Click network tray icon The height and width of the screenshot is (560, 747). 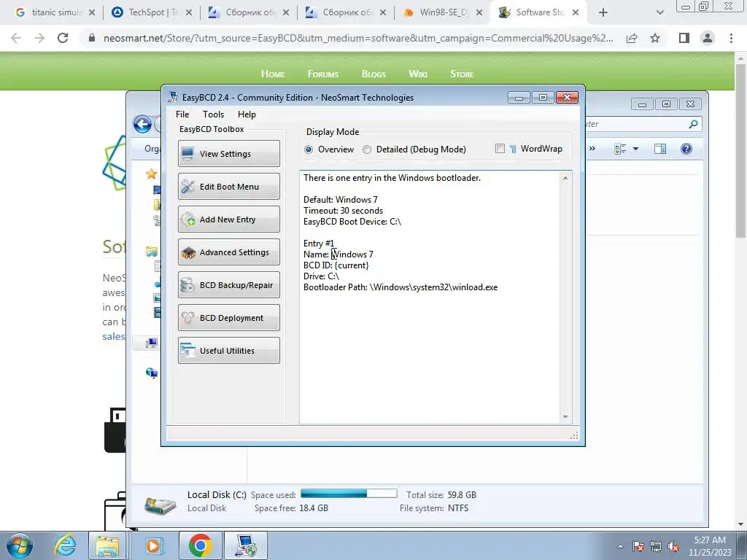[656, 547]
